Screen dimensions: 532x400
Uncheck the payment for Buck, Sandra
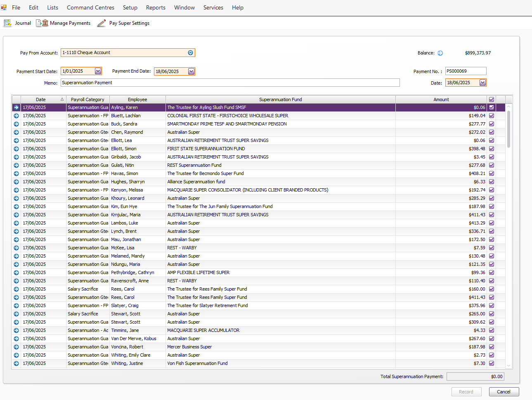491,124
